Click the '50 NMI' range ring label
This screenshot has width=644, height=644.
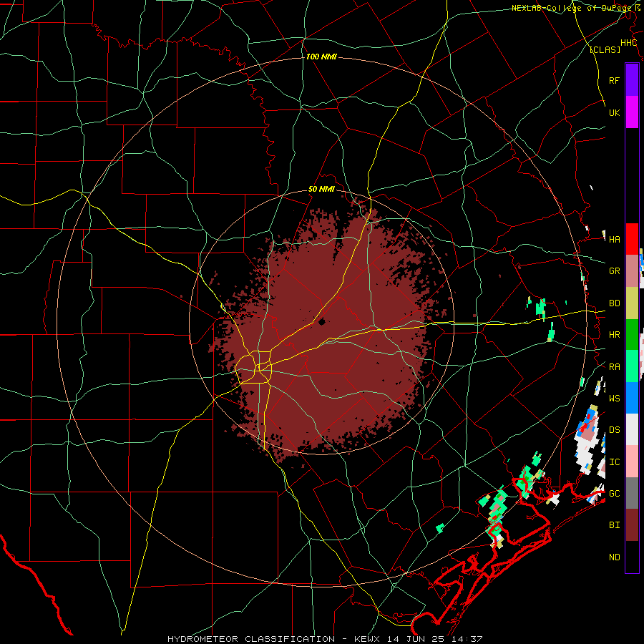click(x=321, y=190)
